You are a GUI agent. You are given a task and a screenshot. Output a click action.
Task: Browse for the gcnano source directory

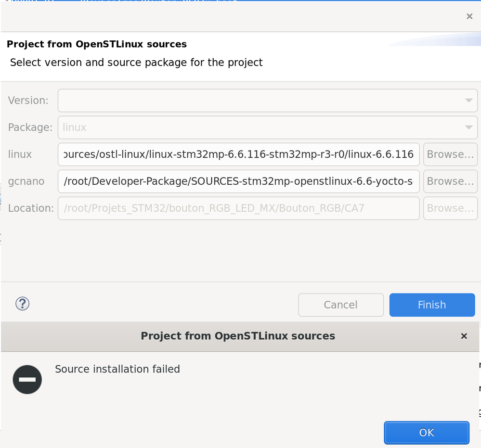pos(450,181)
